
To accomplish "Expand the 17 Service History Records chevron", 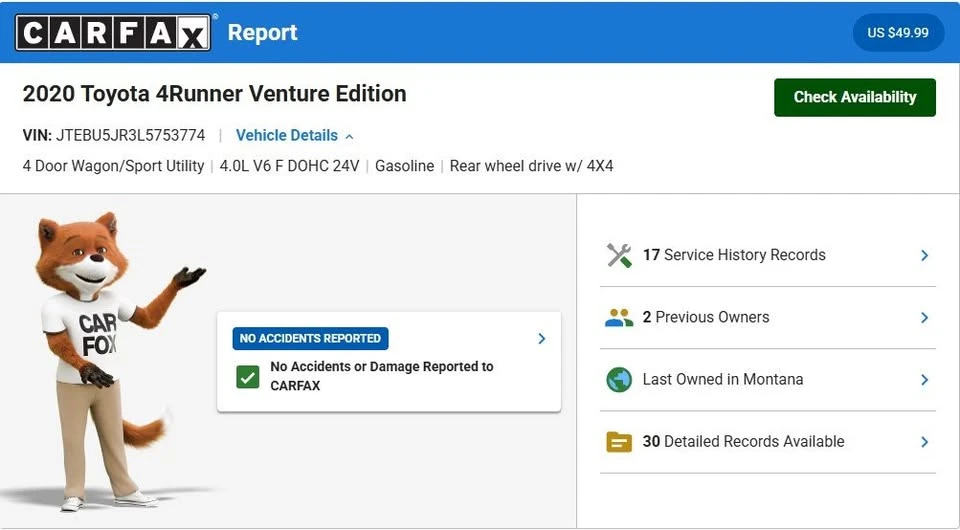I will click(x=924, y=255).
